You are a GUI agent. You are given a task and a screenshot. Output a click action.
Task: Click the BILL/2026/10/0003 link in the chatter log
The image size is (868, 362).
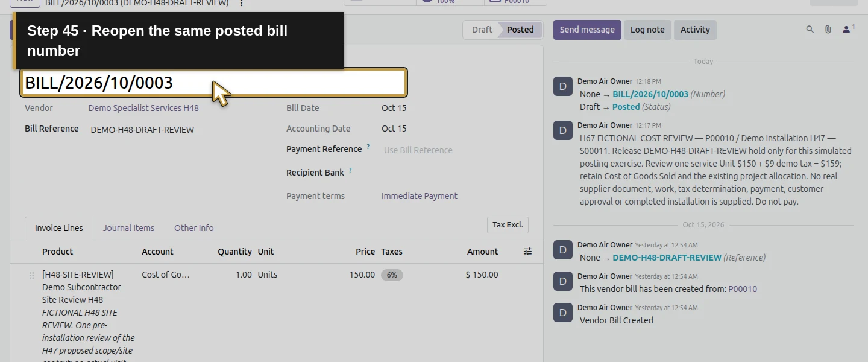pos(650,94)
